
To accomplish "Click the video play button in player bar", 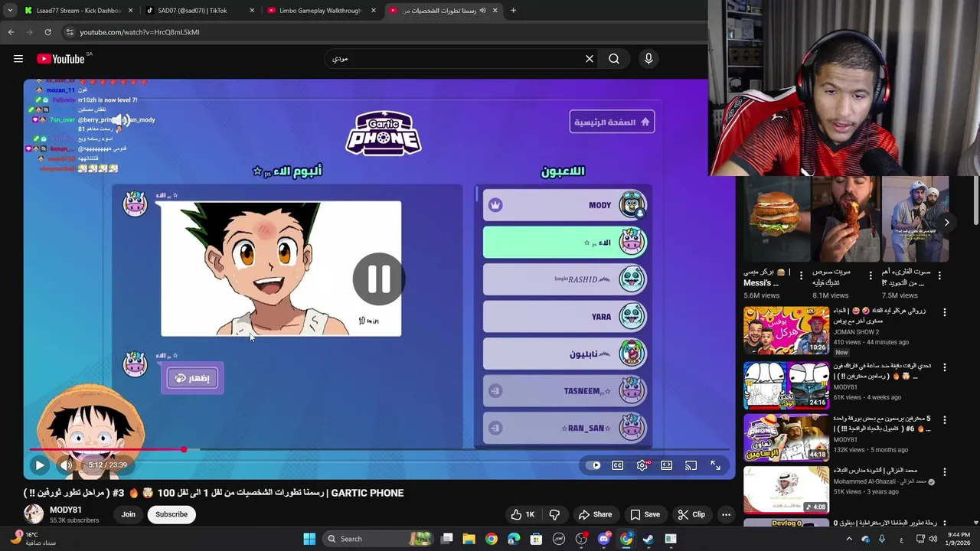I will pyautogui.click(x=40, y=465).
